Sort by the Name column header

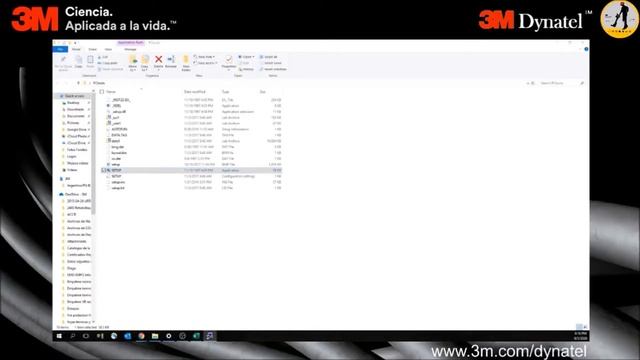click(111, 92)
